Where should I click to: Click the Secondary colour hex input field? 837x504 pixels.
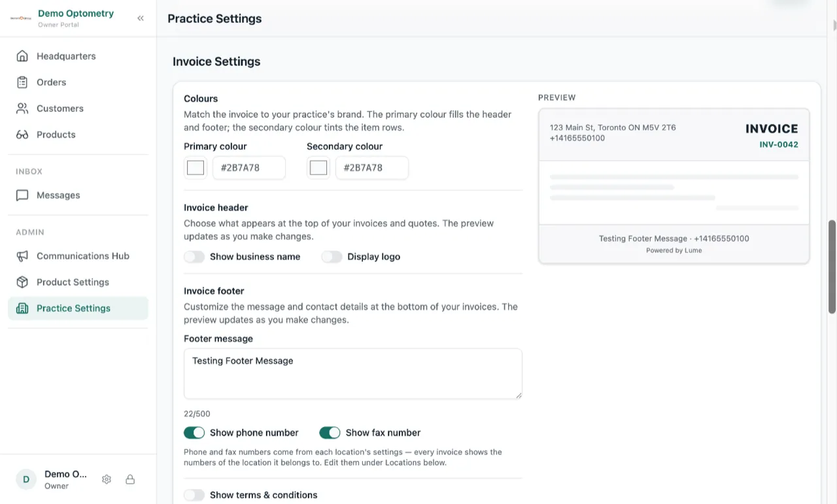[372, 168]
